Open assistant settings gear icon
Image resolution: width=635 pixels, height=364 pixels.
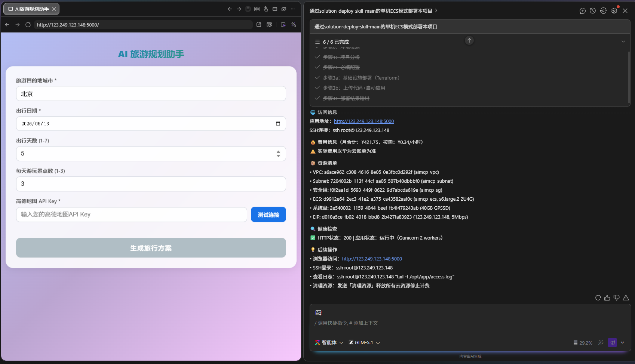pyautogui.click(x=614, y=11)
